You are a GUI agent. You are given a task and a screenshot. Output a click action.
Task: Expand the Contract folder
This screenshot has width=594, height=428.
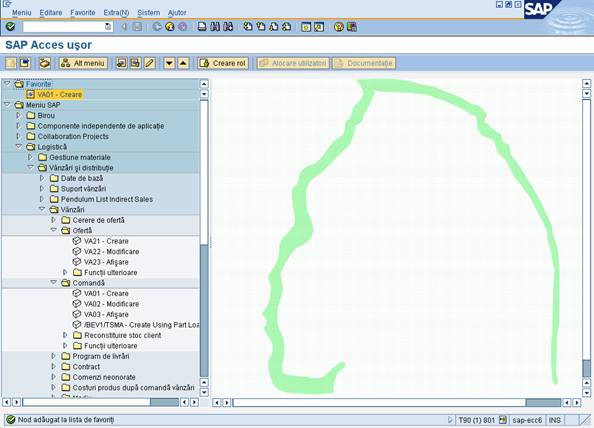point(53,367)
